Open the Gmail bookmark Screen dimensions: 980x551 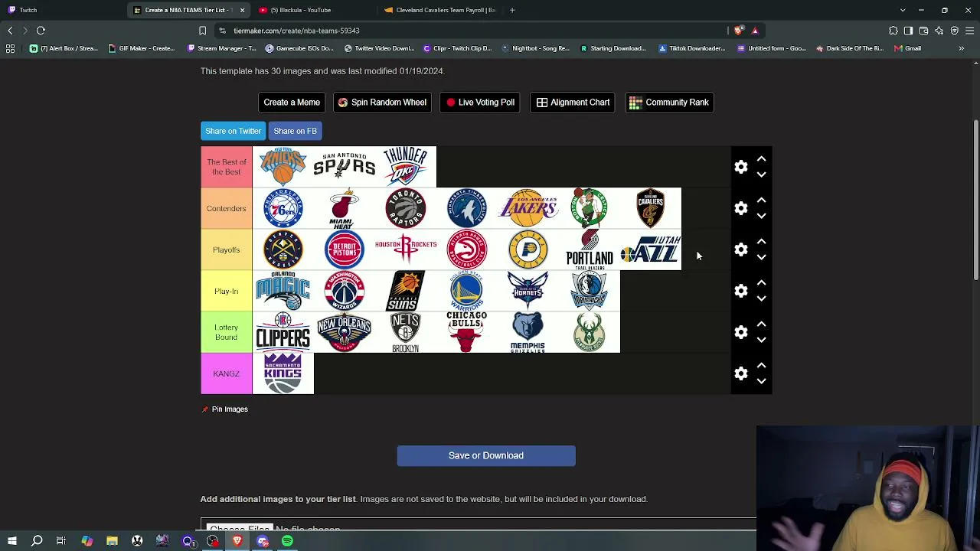coord(909,48)
